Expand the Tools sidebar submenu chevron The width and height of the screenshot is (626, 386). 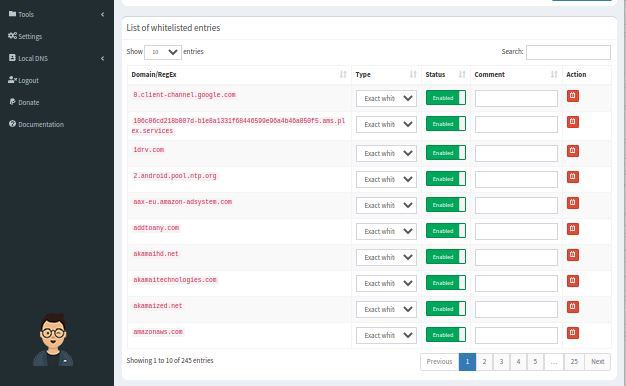pos(103,14)
